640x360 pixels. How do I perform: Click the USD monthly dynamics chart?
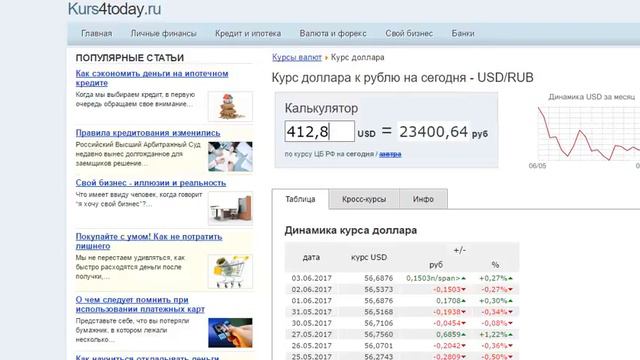[588, 133]
